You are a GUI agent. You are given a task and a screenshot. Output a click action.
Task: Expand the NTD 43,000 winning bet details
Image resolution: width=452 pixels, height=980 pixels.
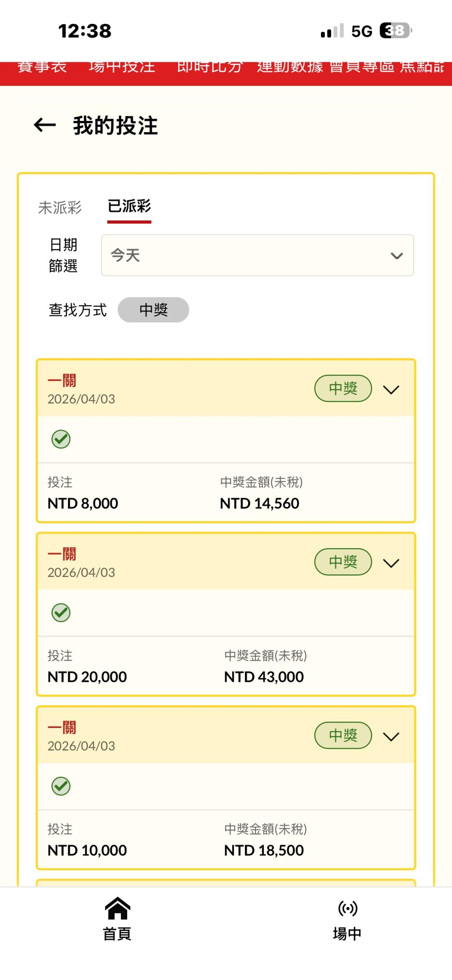coord(391,563)
